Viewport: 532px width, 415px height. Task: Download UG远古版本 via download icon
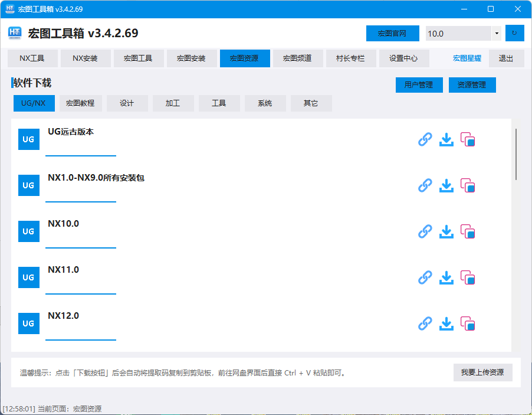[446, 139]
